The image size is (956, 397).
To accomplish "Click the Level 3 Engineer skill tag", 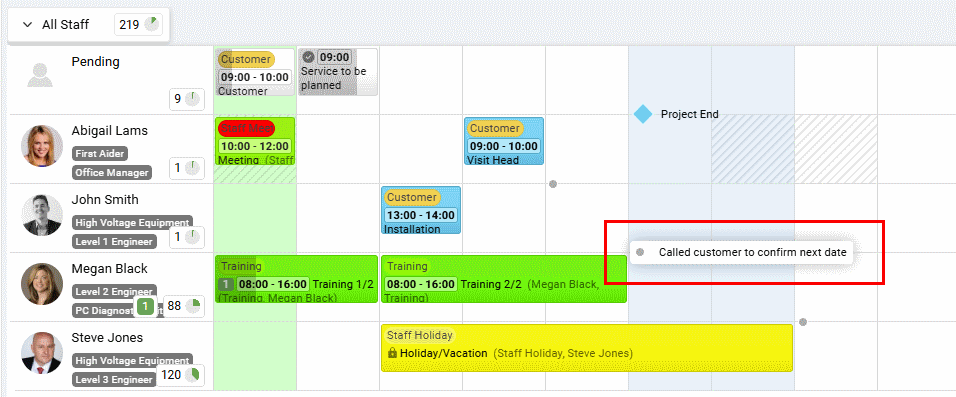I will 114,380.
